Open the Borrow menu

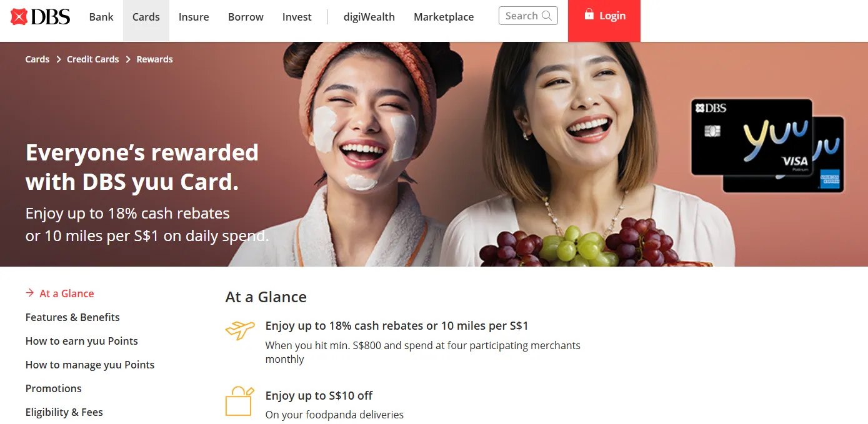click(x=246, y=17)
